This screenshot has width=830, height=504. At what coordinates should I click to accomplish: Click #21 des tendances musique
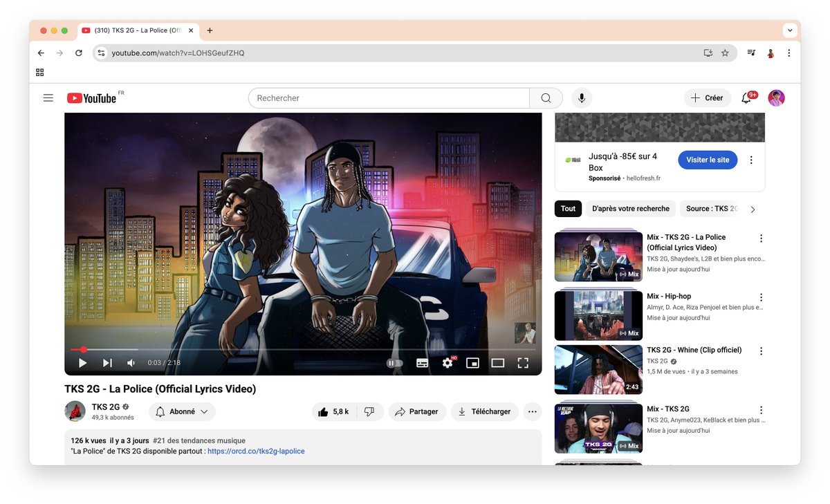point(199,440)
